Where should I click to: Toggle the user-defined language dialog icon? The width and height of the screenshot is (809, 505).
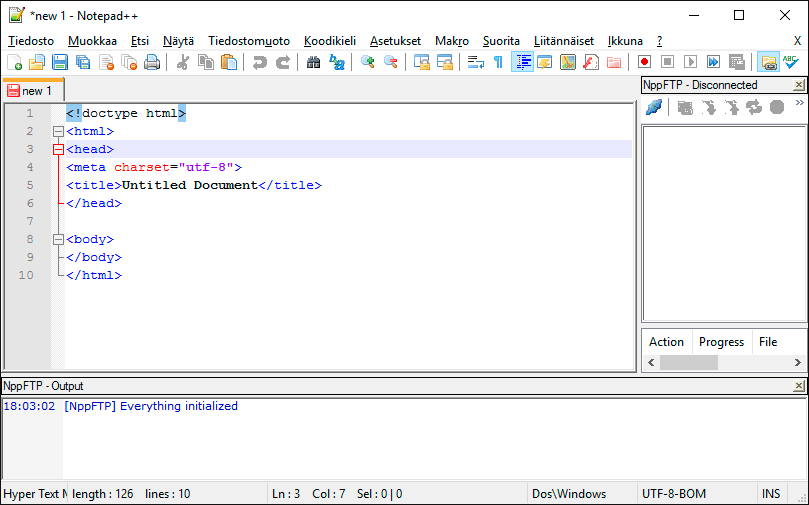(x=544, y=62)
